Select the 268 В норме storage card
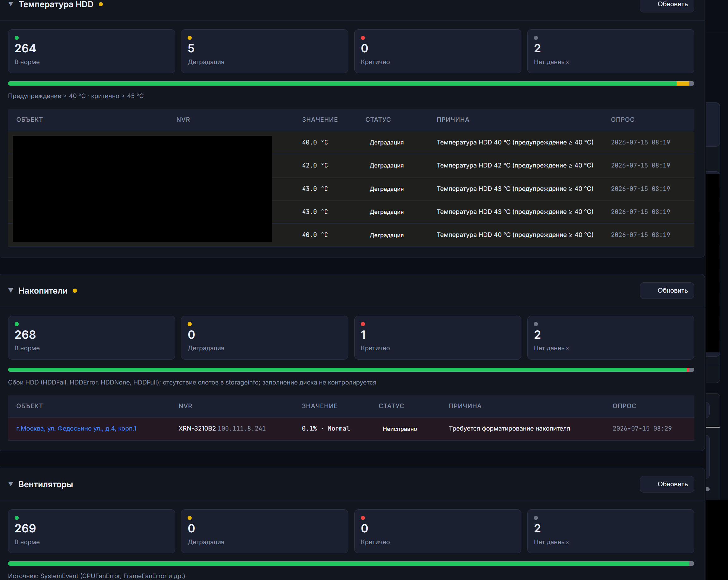728x580 pixels. tap(92, 337)
